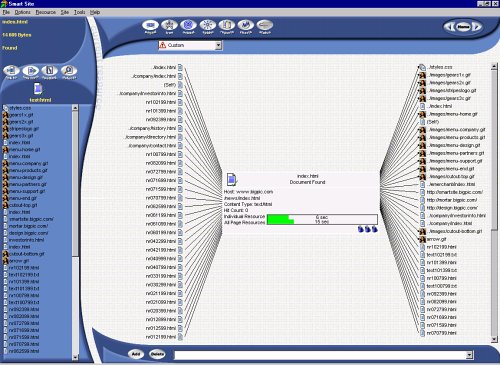
Task: Click http://design.bigpic.com/ in the outgoing links
Action: click(x=452, y=208)
